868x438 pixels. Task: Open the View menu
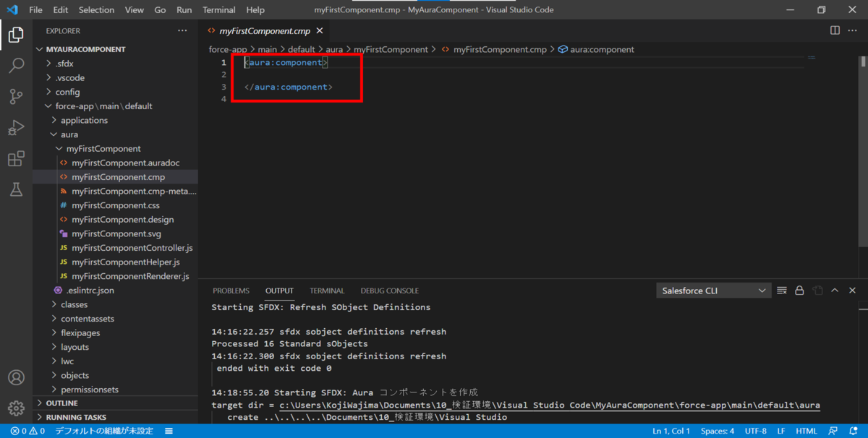pos(135,10)
